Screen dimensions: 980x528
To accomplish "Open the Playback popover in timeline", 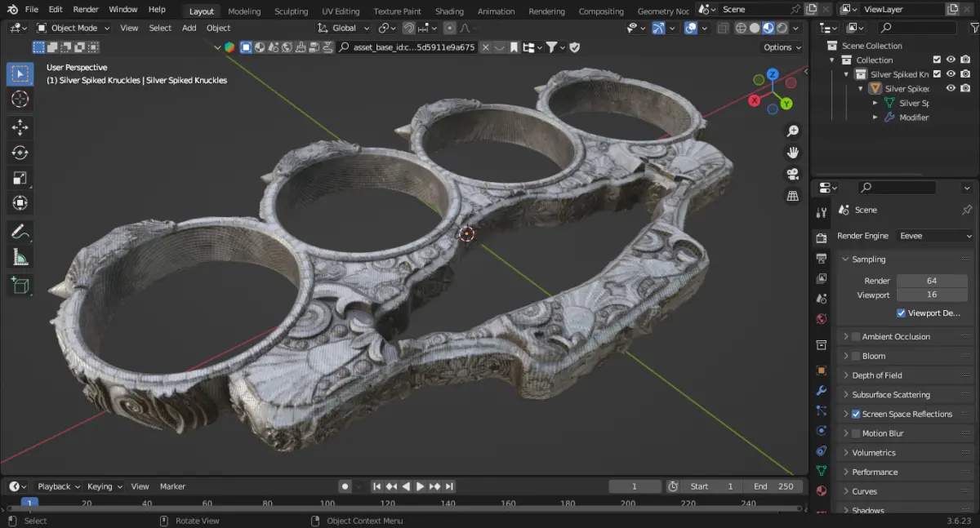I will coord(58,486).
